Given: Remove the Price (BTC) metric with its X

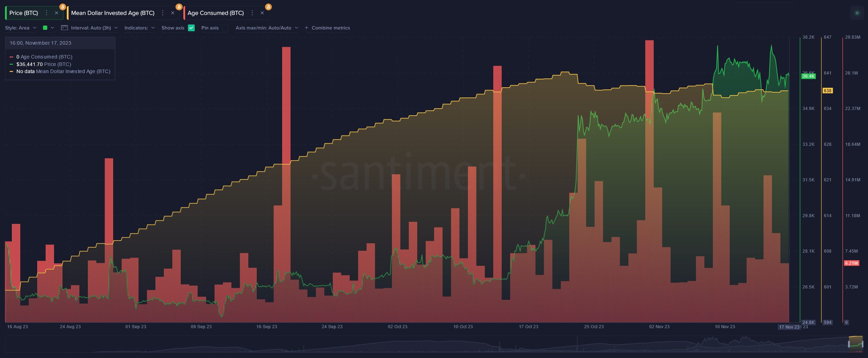Looking at the screenshot, I should (56, 13).
